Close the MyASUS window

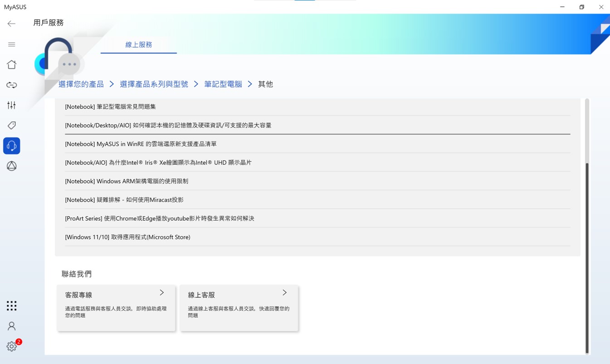click(601, 7)
